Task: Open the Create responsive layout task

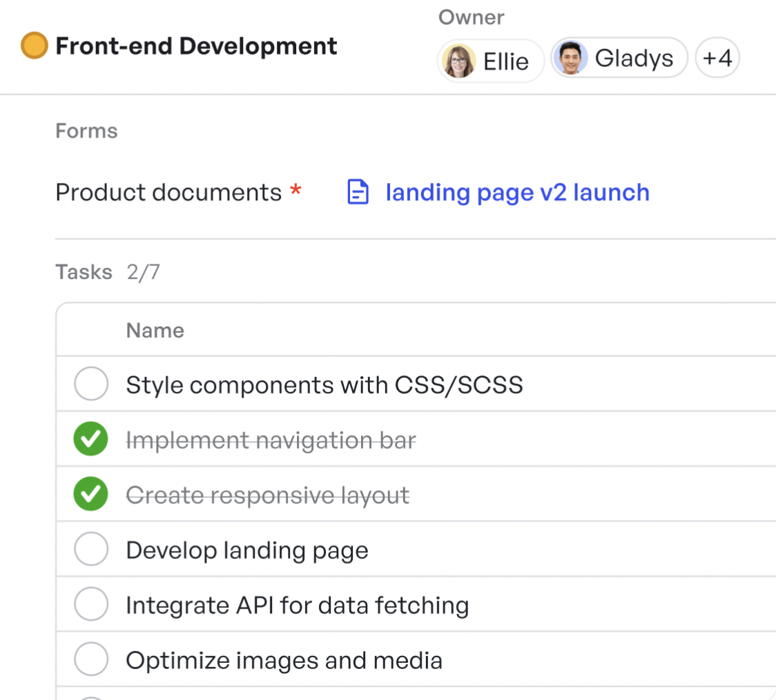Action: pos(268,495)
